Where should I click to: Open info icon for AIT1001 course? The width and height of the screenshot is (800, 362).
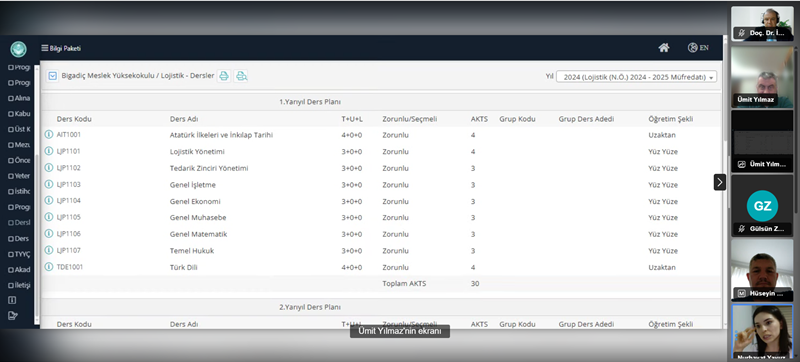[49, 135]
